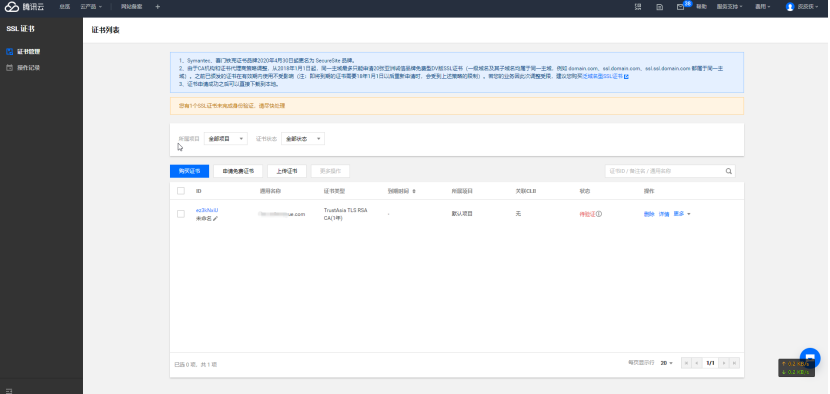Go to first page pagination button

(x=687, y=363)
